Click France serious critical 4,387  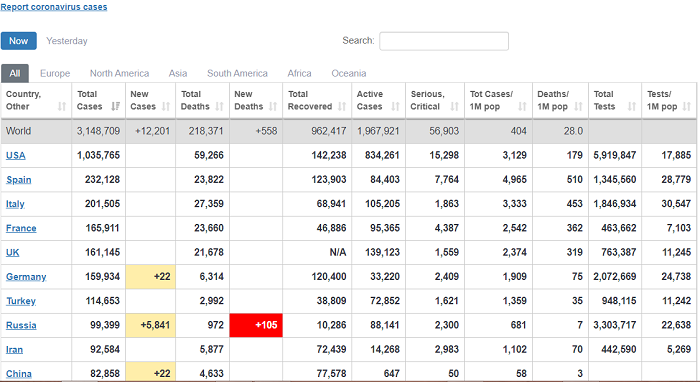tap(446, 228)
